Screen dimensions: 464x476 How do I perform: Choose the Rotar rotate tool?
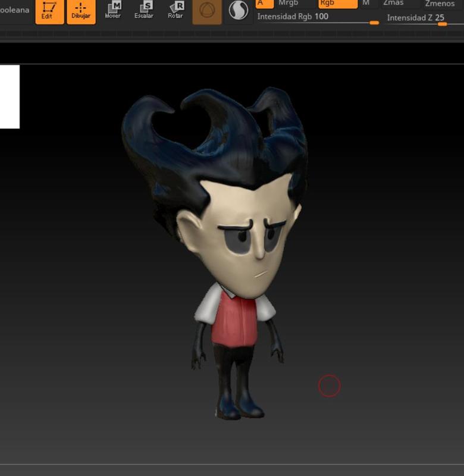(175, 10)
